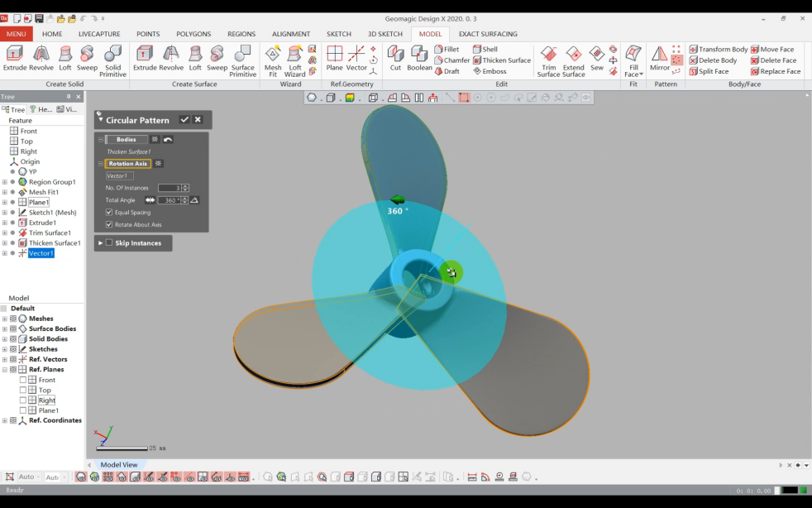The height and width of the screenshot is (508, 812).
Task: Disable Rotate About Axis option
Action: pyautogui.click(x=108, y=223)
